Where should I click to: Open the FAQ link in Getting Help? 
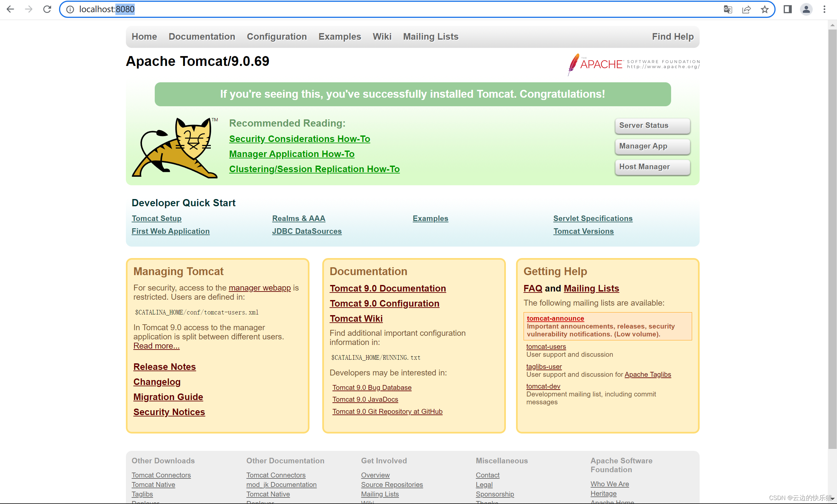click(533, 288)
